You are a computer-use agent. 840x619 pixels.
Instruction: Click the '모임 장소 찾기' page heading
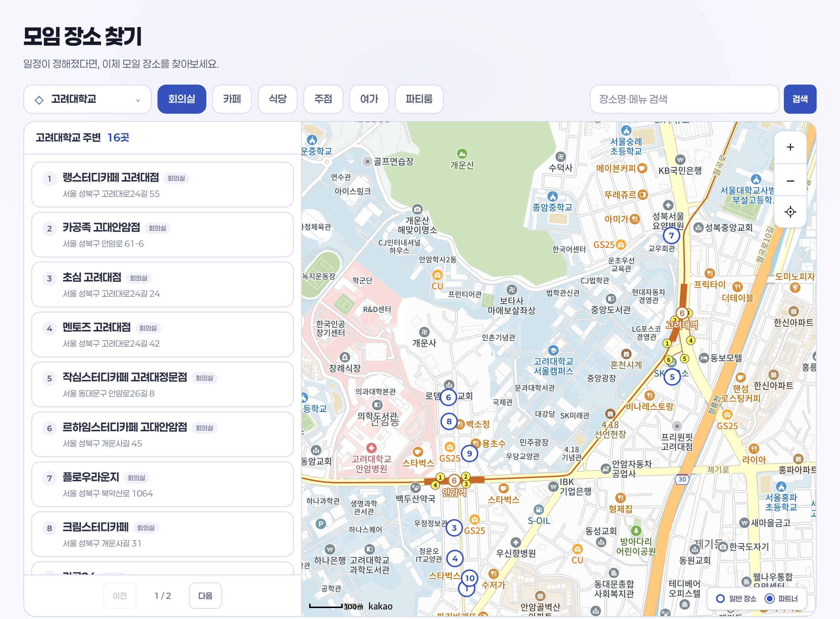coord(83,36)
